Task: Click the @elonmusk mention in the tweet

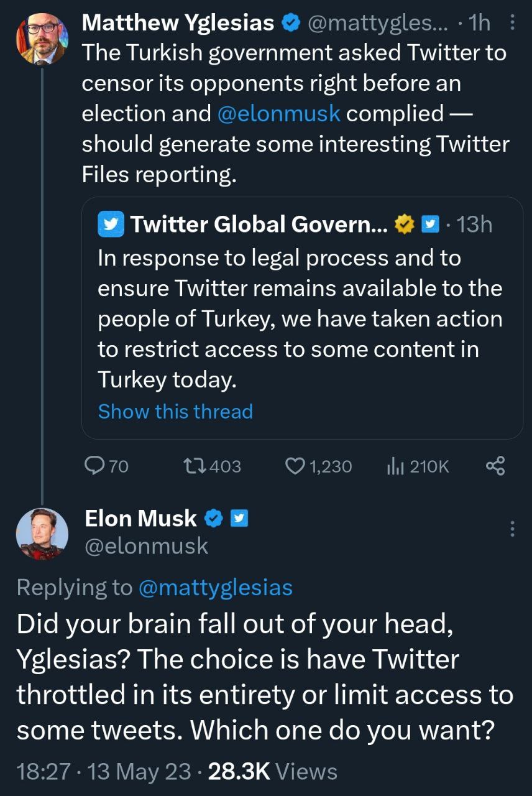Action: tap(279, 114)
